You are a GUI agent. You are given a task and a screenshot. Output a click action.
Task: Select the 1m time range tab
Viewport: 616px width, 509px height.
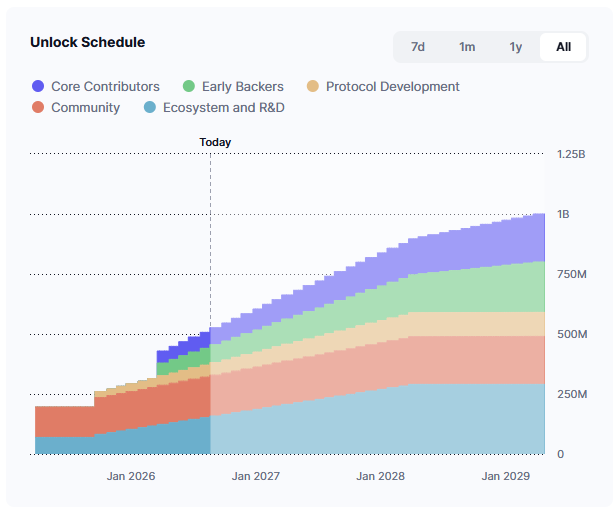[467, 47]
